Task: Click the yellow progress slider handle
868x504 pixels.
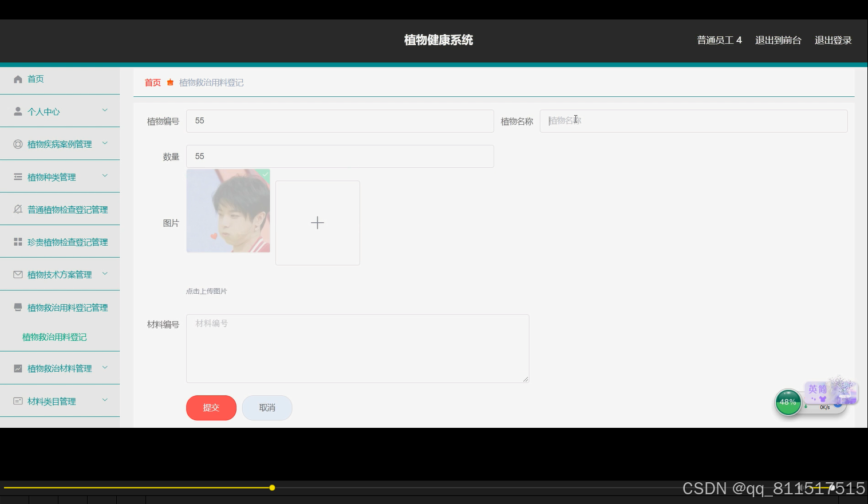Action: (x=272, y=487)
